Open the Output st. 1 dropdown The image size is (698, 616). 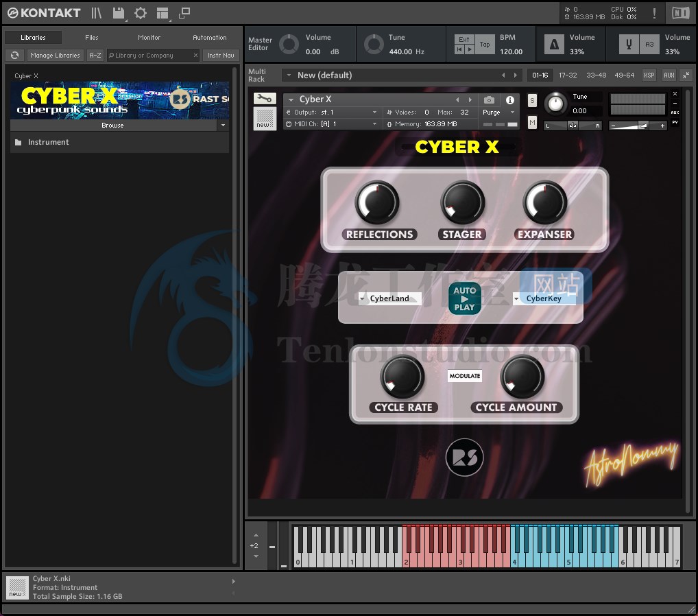tap(332, 112)
